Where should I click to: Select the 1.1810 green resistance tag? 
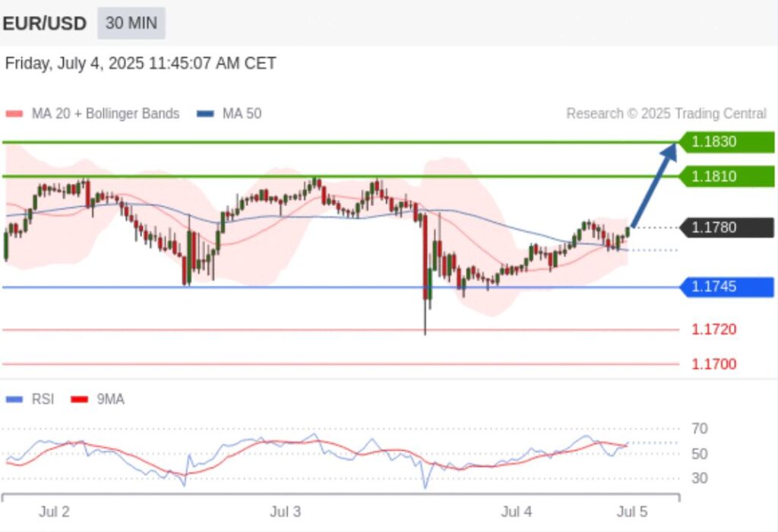pyautogui.click(x=727, y=176)
